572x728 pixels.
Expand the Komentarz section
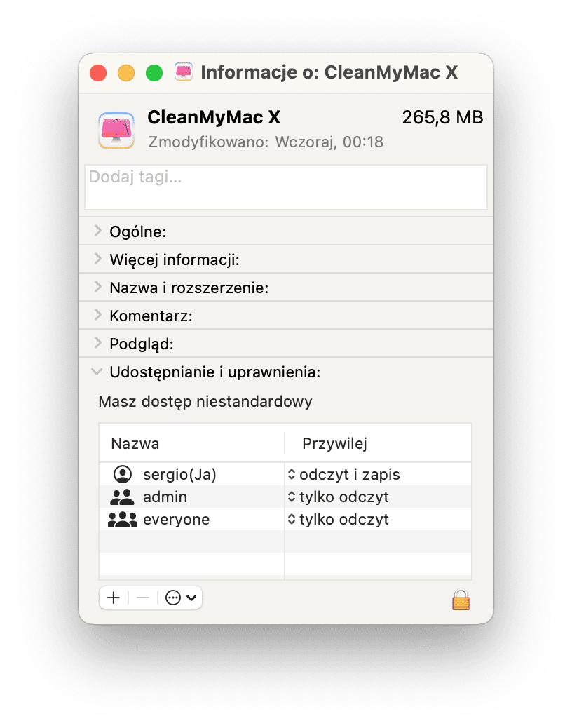coord(97,315)
